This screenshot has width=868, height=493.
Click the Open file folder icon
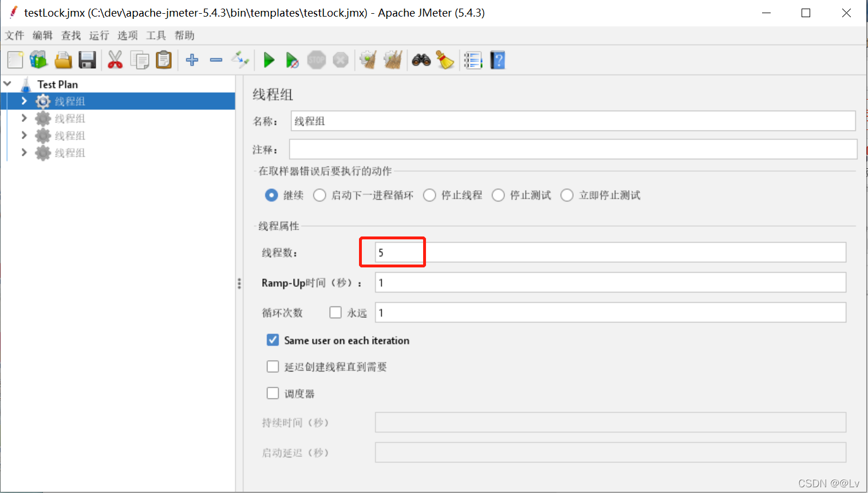tap(63, 60)
